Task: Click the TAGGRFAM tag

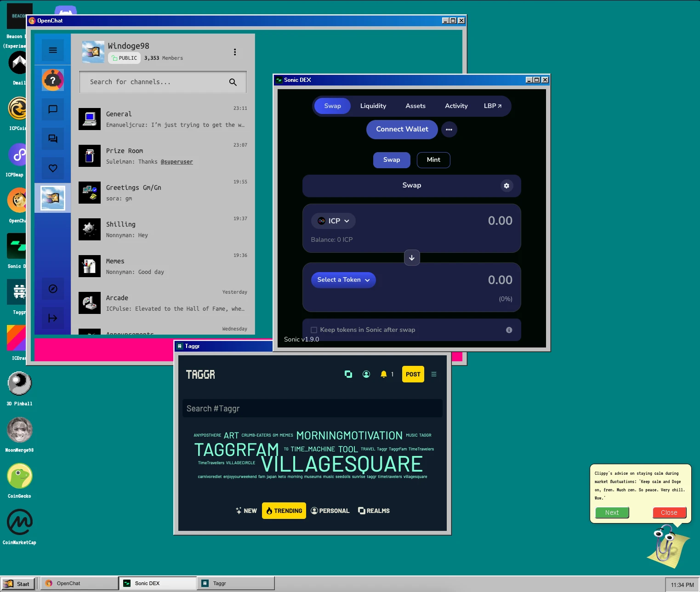Action: pyautogui.click(x=237, y=450)
